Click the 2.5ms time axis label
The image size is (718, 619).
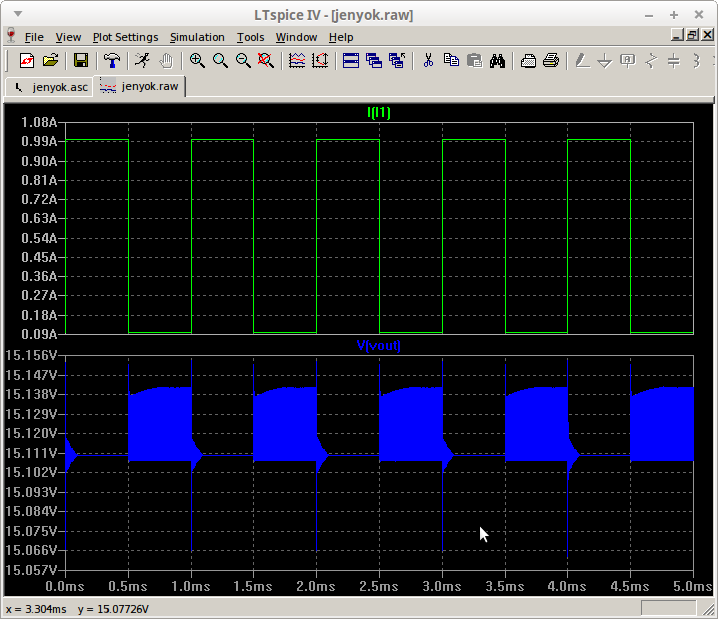tap(379, 586)
